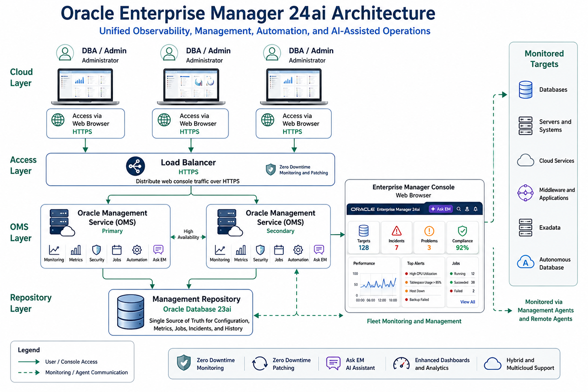The width and height of the screenshot is (588, 392).
Task: Click the Succeeded 38 jobs row
Action: coord(463,282)
